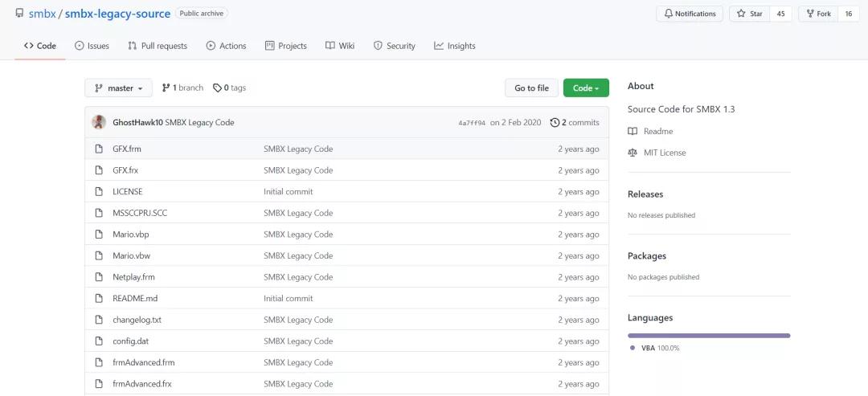Screen dimensions: 868x396
Task: Open the frmAdvanced.frm file
Action: [x=143, y=362]
